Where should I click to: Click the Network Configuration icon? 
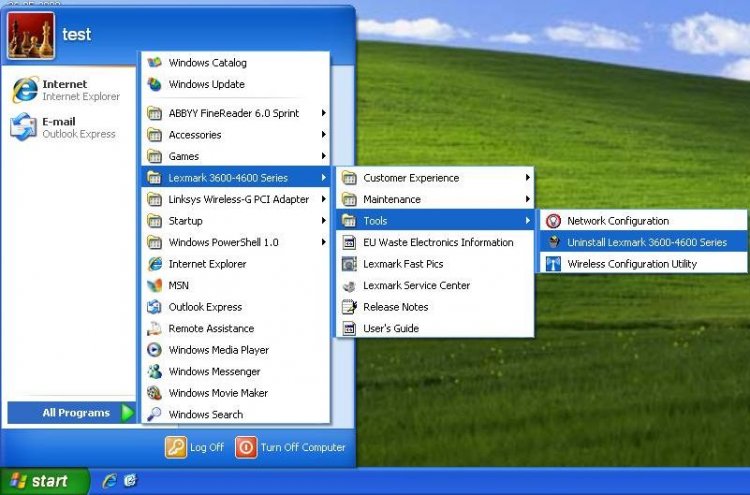(x=553, y=221)
